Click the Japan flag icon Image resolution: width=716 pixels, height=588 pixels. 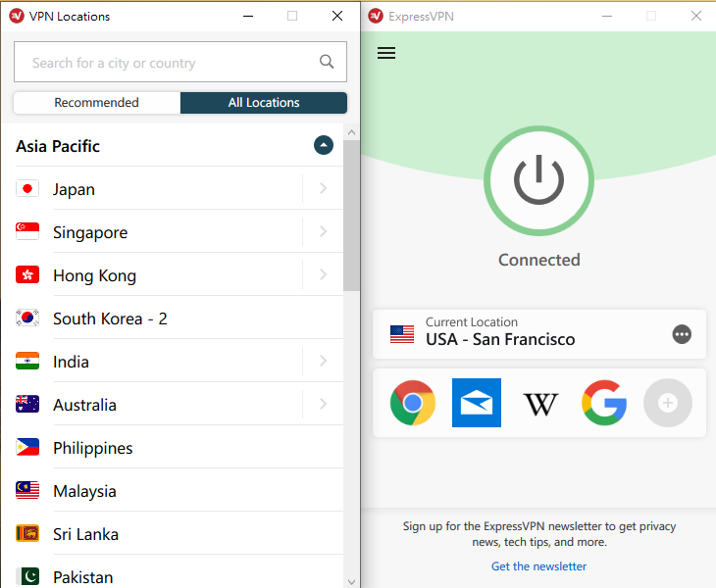click(27, 188)
